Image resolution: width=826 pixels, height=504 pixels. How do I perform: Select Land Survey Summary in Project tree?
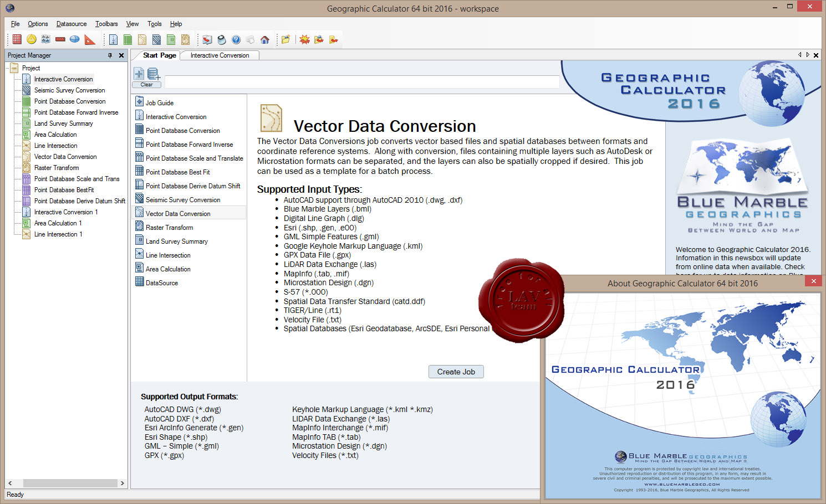63,124
